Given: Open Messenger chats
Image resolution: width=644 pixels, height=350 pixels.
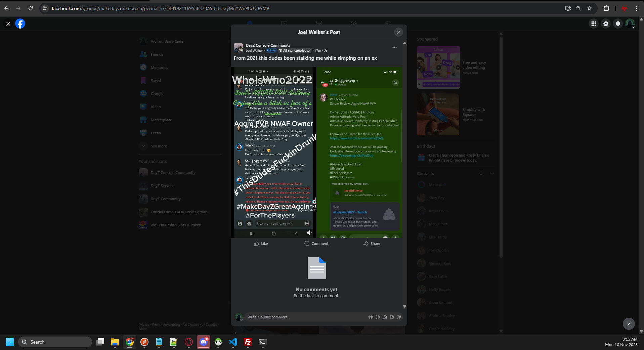Looking at the screenshot, I should (606, 24).
